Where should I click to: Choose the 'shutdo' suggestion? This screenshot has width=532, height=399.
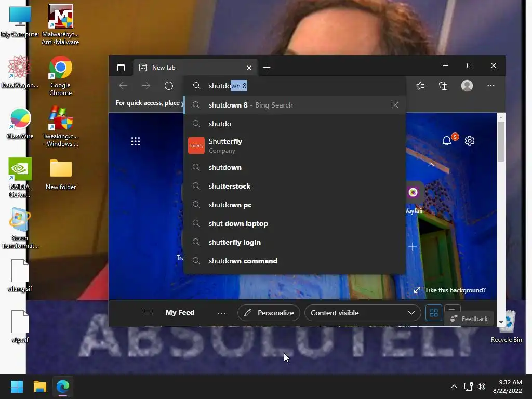click(295, 124)
